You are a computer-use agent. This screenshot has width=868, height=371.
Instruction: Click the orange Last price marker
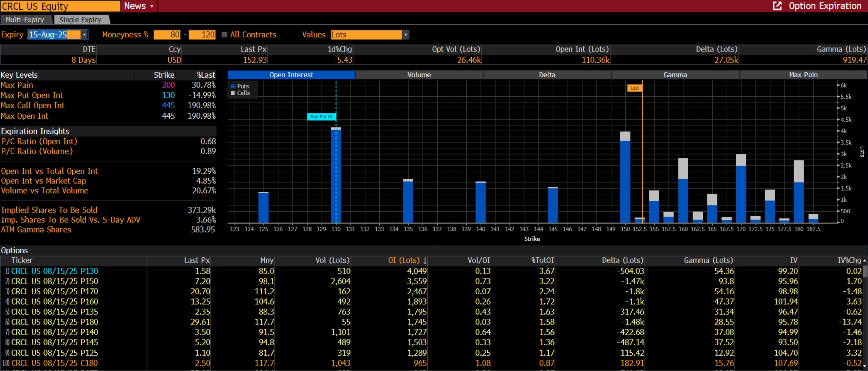634,88
